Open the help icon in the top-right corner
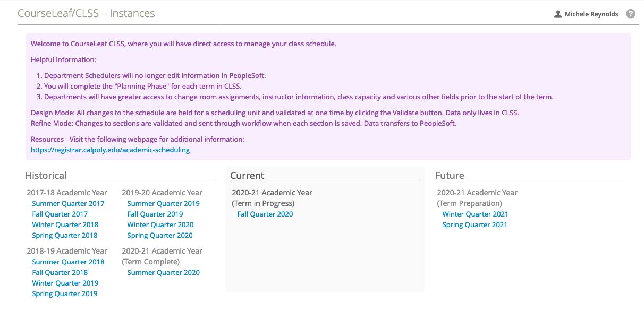644x311 pixels. tap(631, 13)
